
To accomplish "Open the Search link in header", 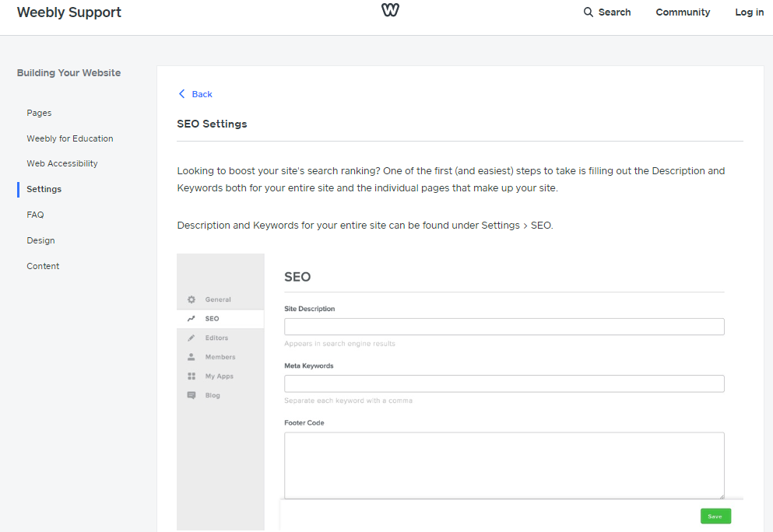I will point(614,12).
